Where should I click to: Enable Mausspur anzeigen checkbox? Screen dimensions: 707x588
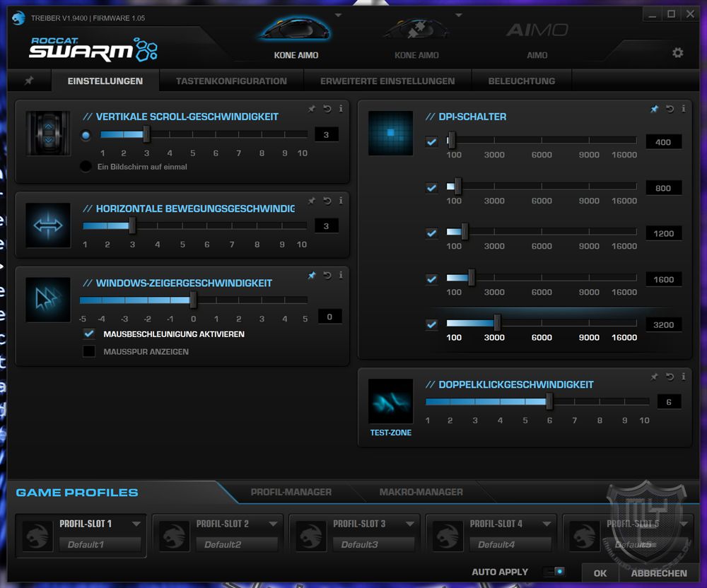89,351
